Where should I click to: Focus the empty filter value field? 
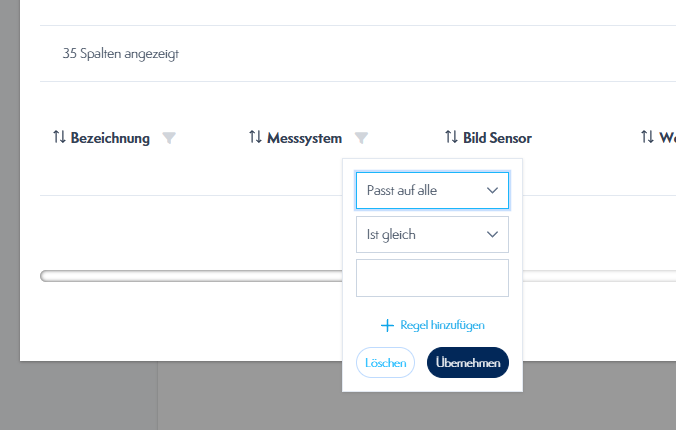click(432, 278)
